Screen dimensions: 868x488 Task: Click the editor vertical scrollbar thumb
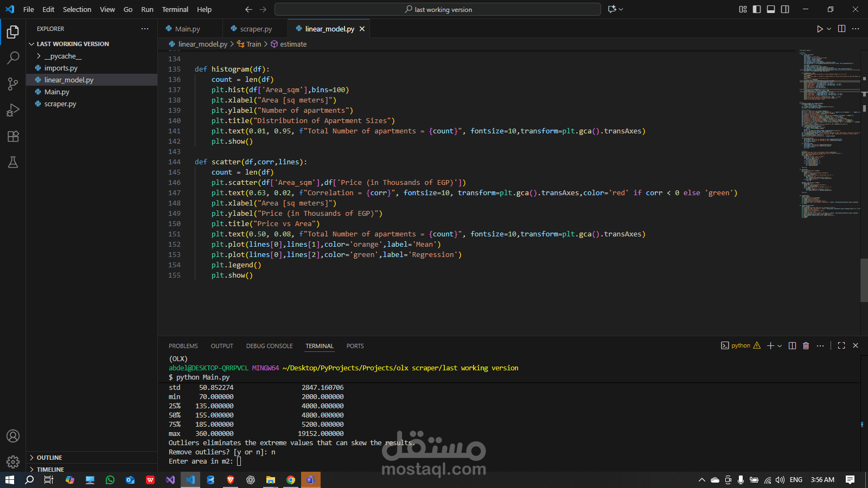[x=864, y=280]
